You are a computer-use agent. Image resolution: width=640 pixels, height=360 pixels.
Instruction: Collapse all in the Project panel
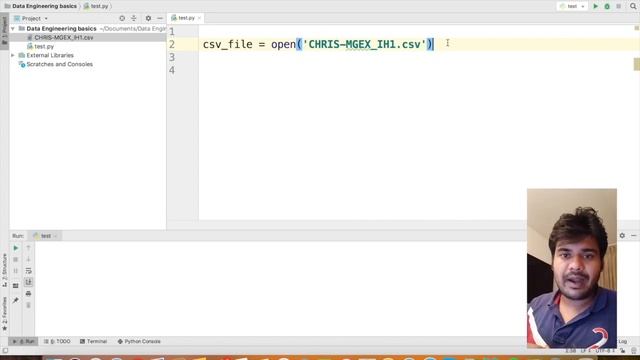(x=133, y=18)
